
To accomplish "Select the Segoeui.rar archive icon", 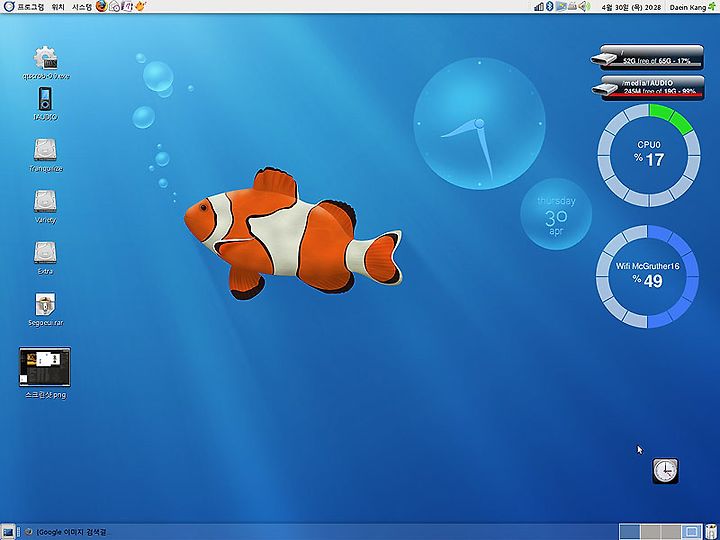I will pyautogui.click(x=45, y=309).
